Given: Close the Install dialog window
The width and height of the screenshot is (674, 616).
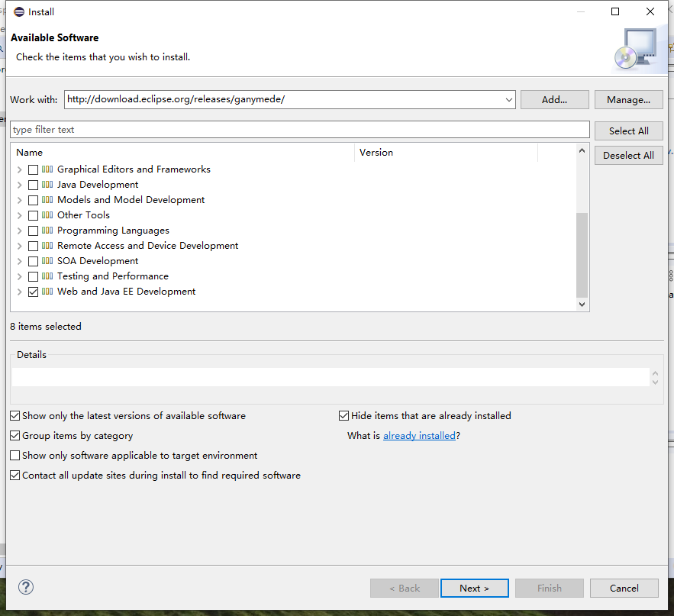Looking at the screenshot, I should coord(650,11).
